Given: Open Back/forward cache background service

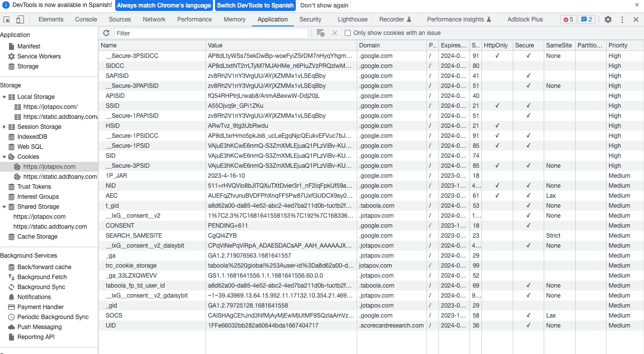Looking at the screenshot, I should click(44, 267).
